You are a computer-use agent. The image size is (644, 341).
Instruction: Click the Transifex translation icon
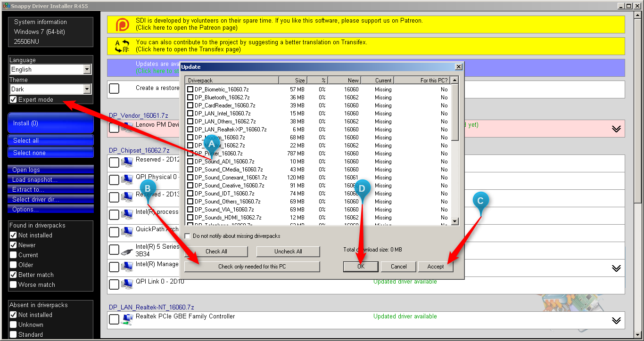coord(122,46)
